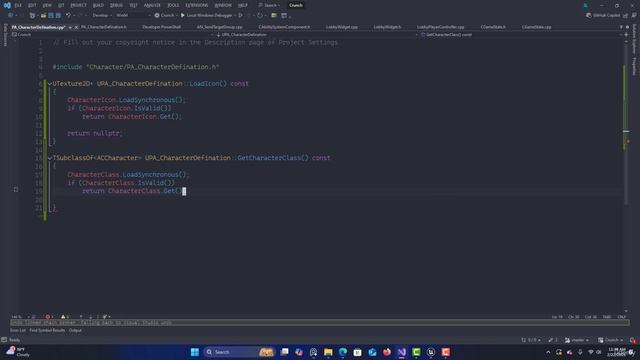Screen dimensions: 640x360
Task: Open File Explorer from the taskbar
Action: click(328, 352)
